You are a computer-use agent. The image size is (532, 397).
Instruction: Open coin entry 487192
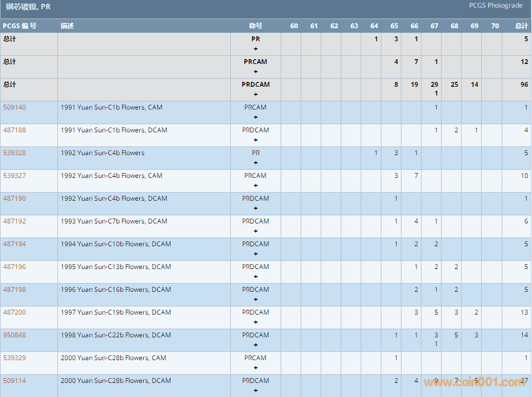point(15,221)
